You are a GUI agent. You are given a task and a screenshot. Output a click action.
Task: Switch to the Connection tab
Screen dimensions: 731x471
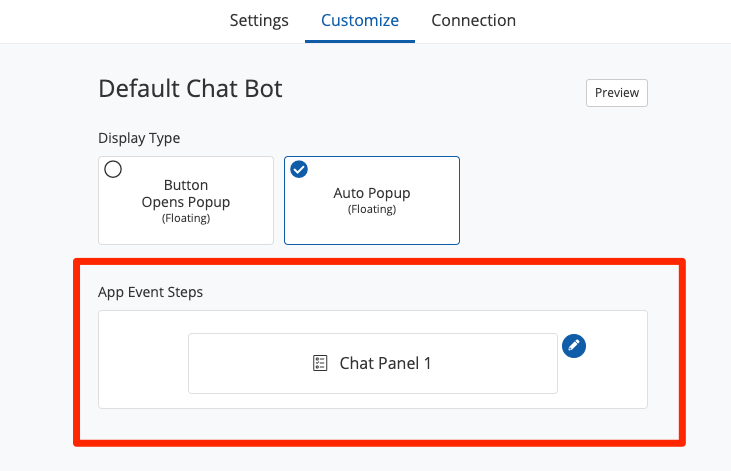(x=473, y=20)
